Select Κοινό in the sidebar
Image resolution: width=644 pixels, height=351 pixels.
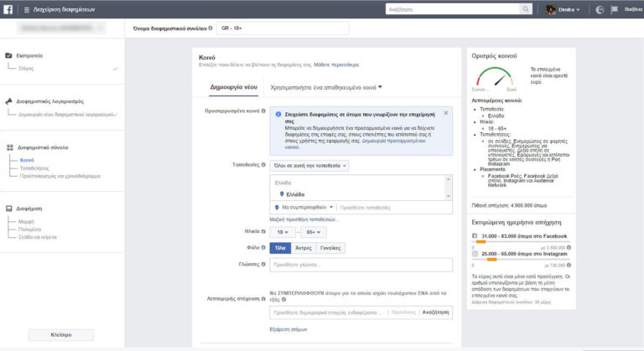[27, 160]
